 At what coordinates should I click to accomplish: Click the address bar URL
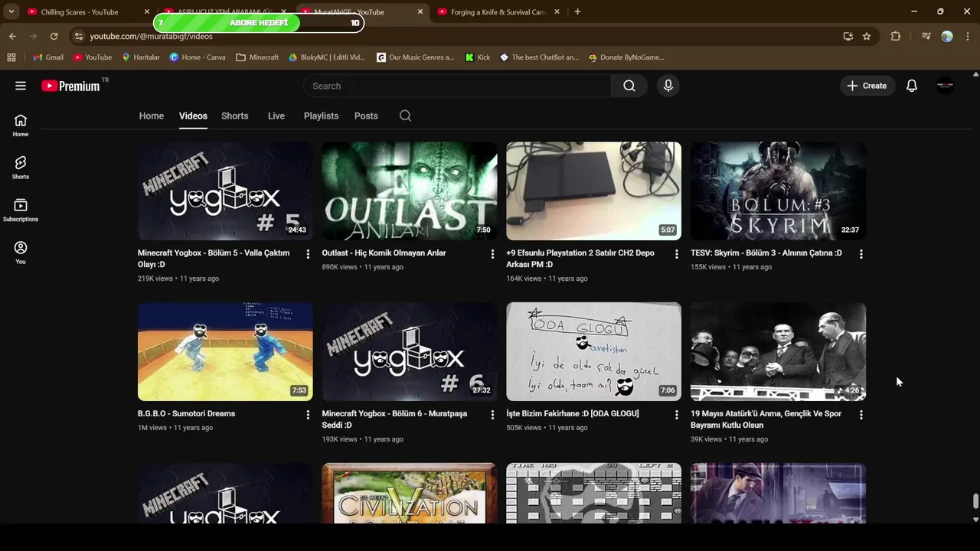click(151, 36)
